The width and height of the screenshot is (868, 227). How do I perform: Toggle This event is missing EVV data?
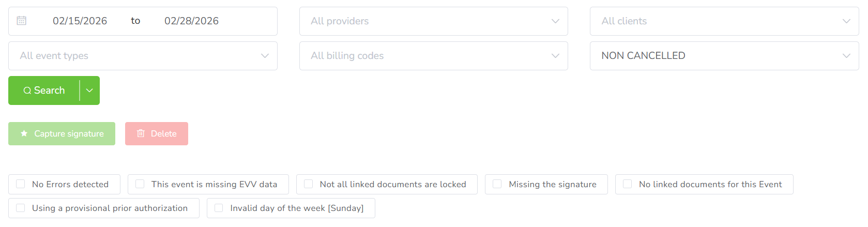140,184
